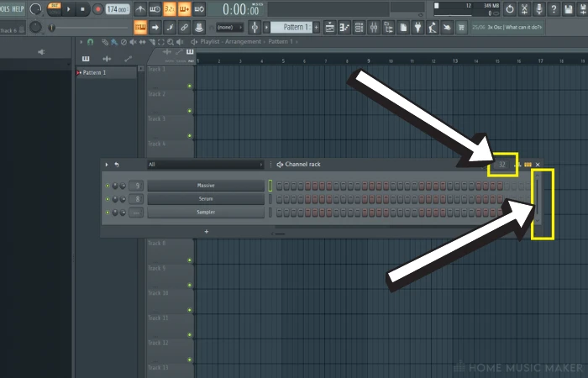Click the playlist magnet snap icon
Image resolution: width=588 pixels, height=378 pixels.
coord(90,41)
